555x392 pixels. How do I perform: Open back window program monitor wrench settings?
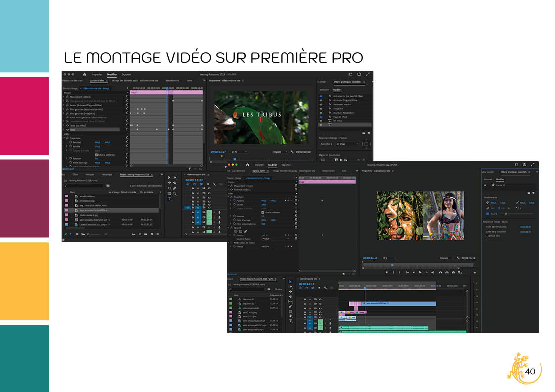coord(292,152)
